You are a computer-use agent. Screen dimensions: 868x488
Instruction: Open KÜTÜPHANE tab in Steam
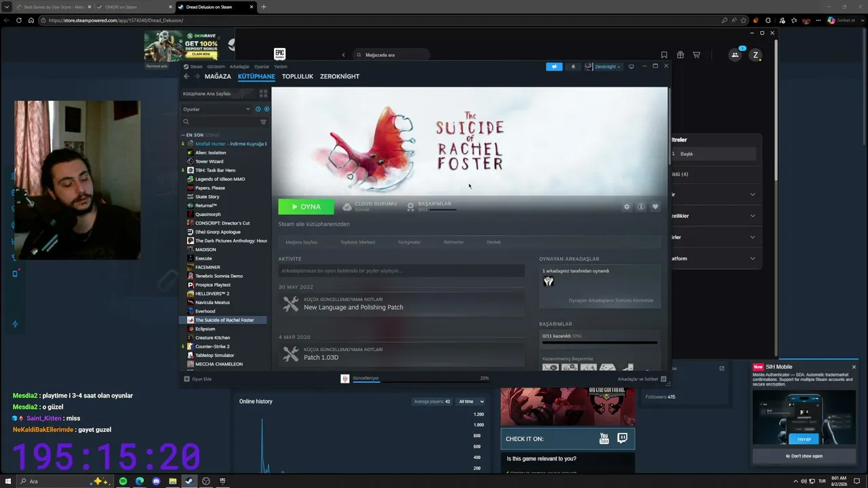point(256,77)
